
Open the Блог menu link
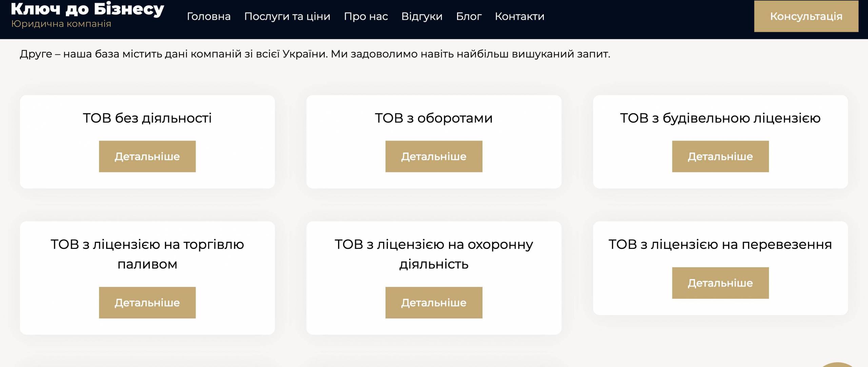point(469,16)
